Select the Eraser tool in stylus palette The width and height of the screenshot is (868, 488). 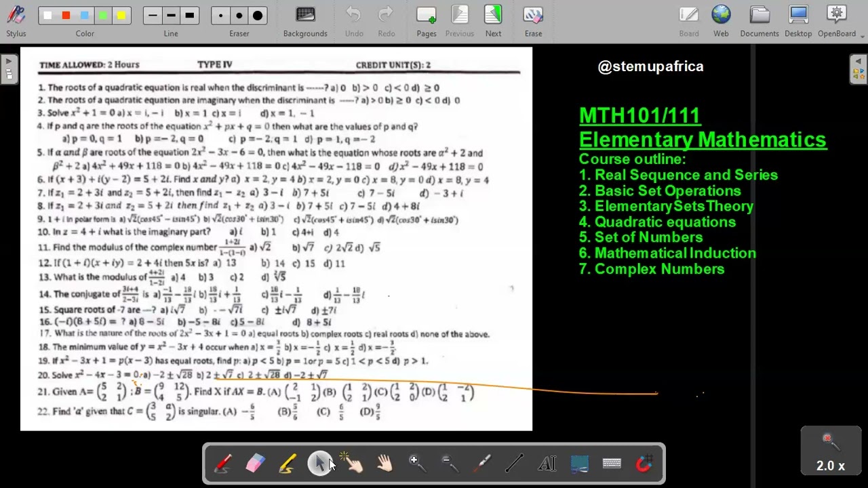tap(255, 464)
